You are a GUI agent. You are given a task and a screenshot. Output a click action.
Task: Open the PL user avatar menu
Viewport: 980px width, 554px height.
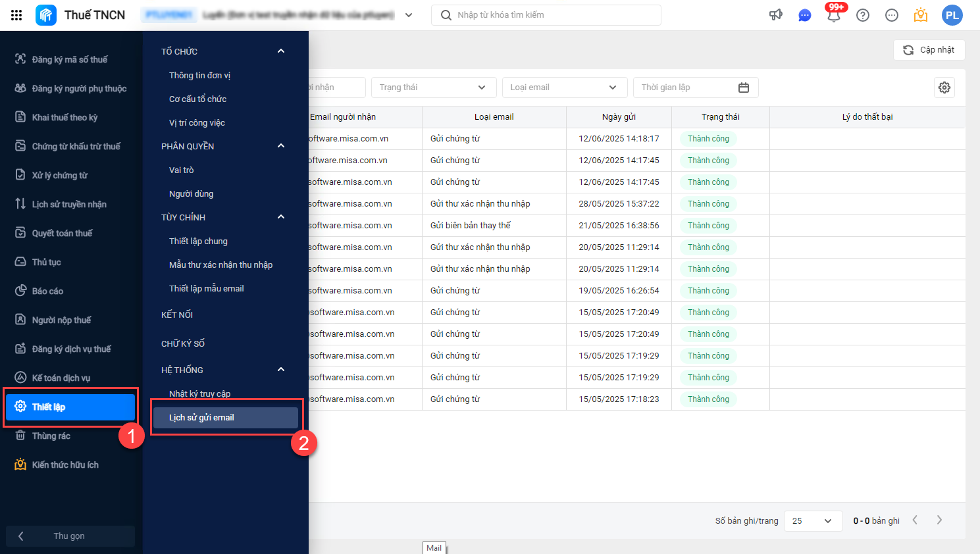pyautogui.click(x=952, y=15)
